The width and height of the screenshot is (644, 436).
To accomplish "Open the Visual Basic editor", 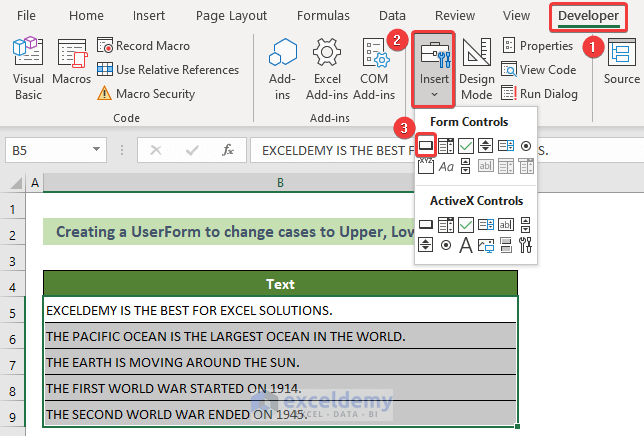I will pos(28,69).
